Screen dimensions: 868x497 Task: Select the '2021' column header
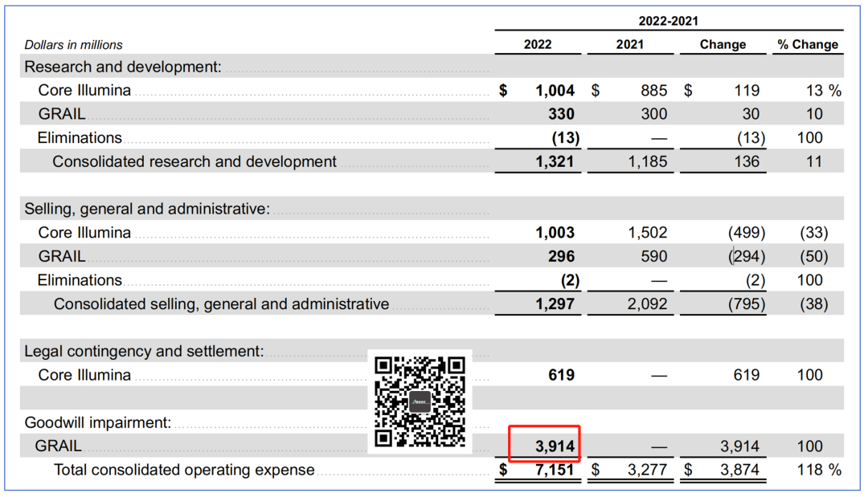pos(630,45)
